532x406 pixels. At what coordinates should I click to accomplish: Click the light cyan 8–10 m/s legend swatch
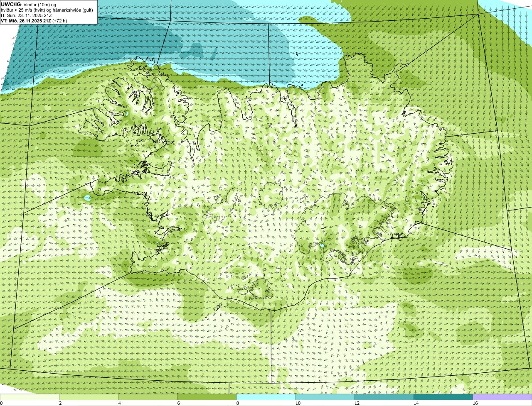(x=266, y=397)
